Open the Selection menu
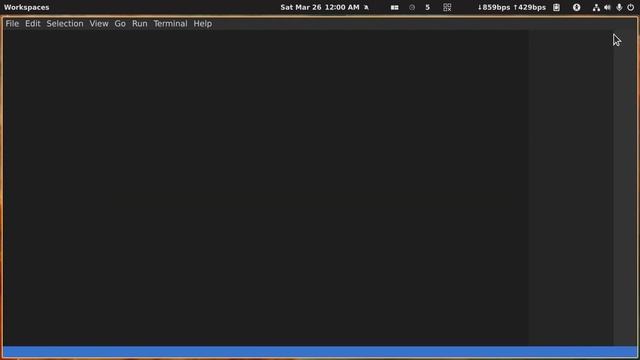The image size is (640, 360). tap(65, 24)
